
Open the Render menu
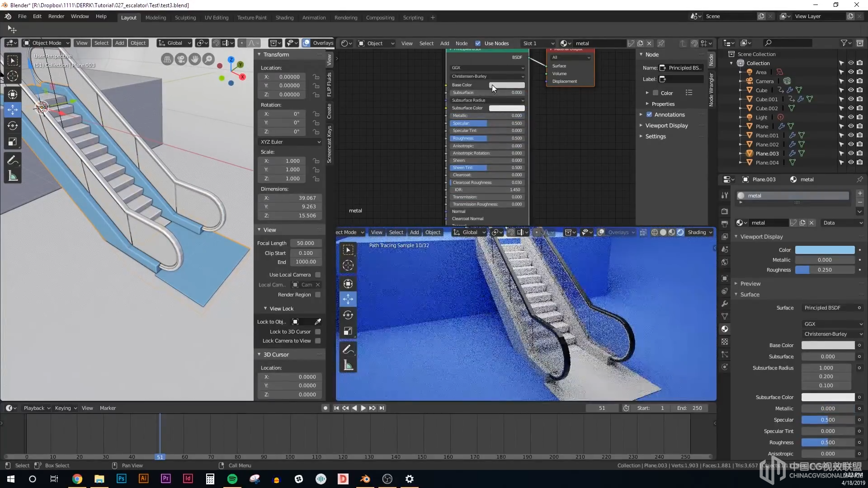56,16
